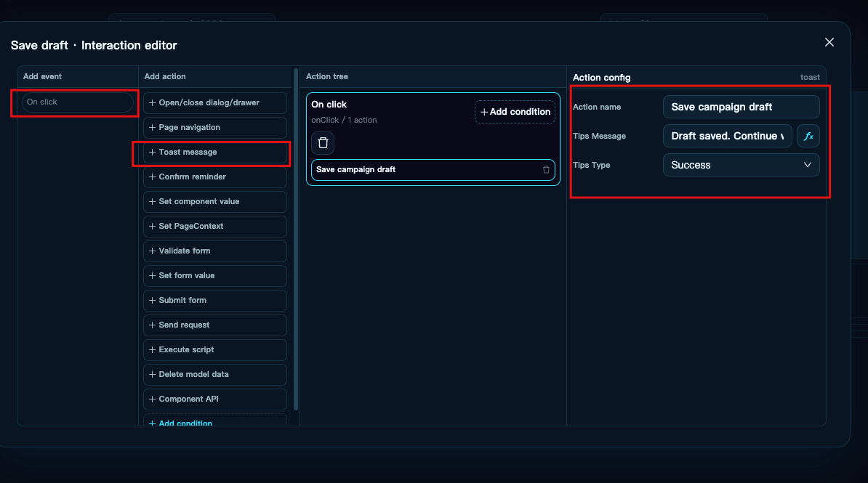Viewport: 868px width, 483px height.
Task: Click dashed Add condition button in Action tree
Action: click(x=515, y=112)
